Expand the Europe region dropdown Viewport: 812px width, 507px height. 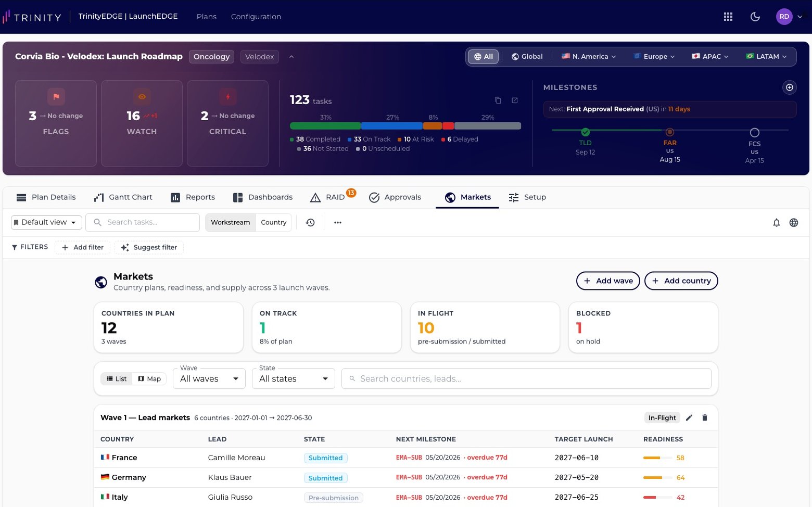pos(654,57)
